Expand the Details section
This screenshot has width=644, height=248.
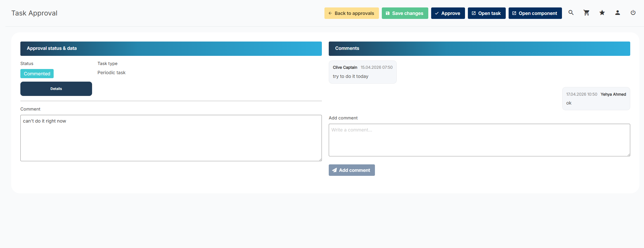pyautogui.click(x=56, y=89)
